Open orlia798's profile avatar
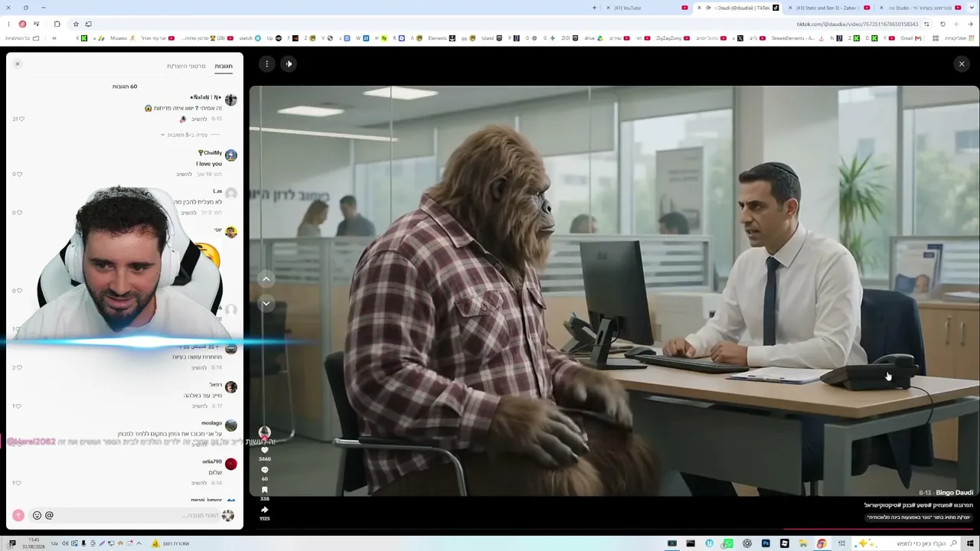The width and height of the screenshot is (980, 551). [230, 464]
